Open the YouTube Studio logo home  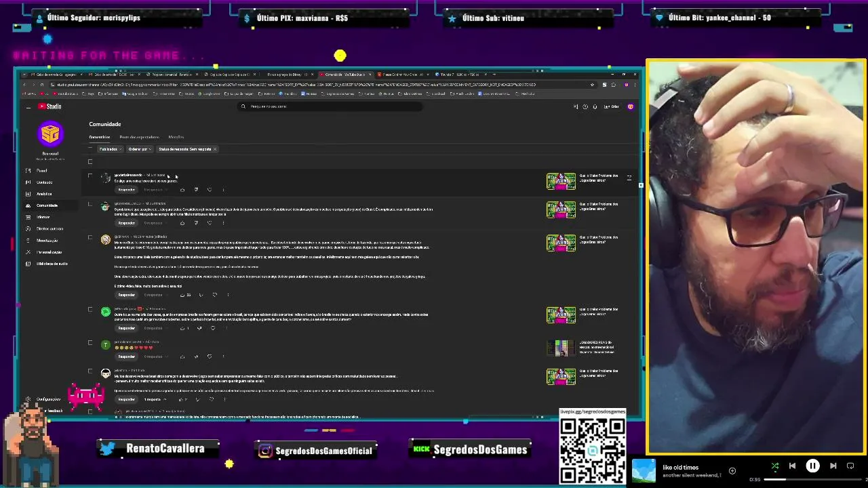pyautogui.click(x=50, y=106)
